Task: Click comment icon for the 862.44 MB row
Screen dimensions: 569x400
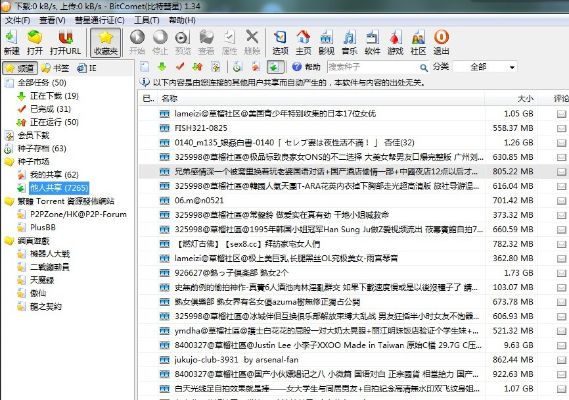Action: click(561, 360)
